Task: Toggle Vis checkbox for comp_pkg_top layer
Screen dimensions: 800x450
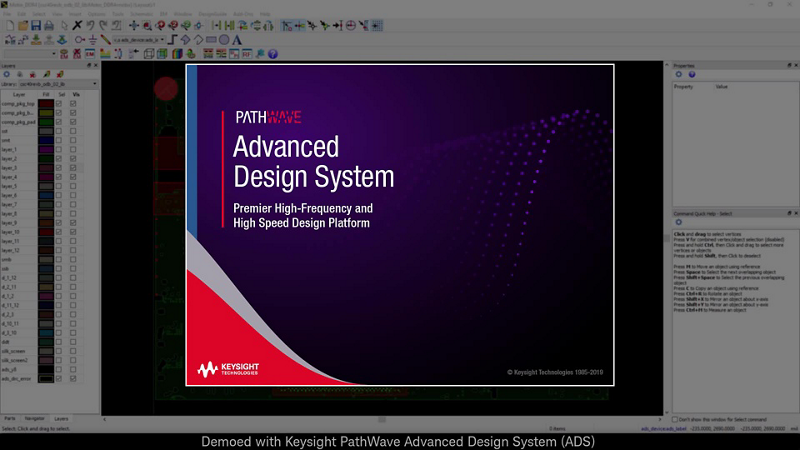Action: point(73,104)
